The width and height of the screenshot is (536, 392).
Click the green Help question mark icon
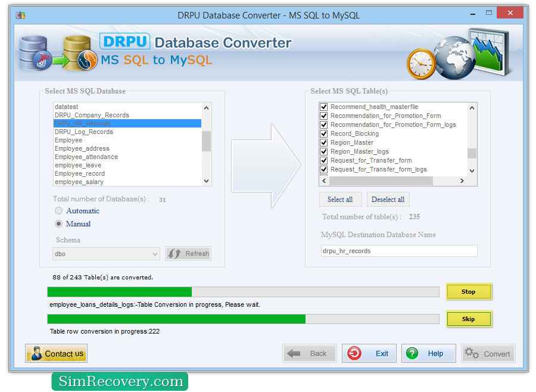coord(412,353)
